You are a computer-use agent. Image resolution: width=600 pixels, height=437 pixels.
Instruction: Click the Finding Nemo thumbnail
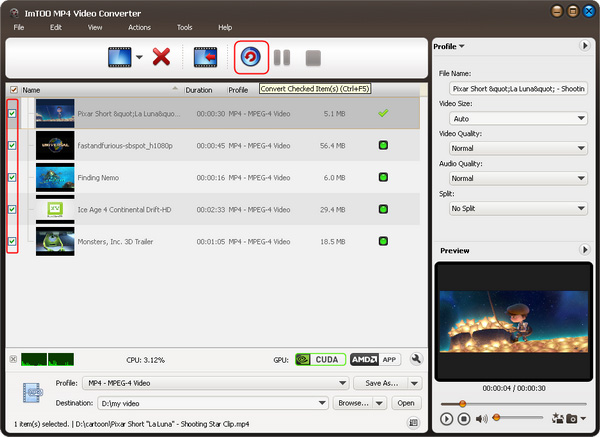[x=55, y=177]
